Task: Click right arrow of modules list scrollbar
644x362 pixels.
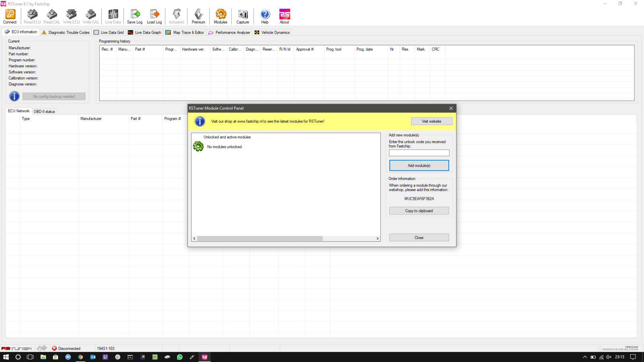Action: point(378,239)
